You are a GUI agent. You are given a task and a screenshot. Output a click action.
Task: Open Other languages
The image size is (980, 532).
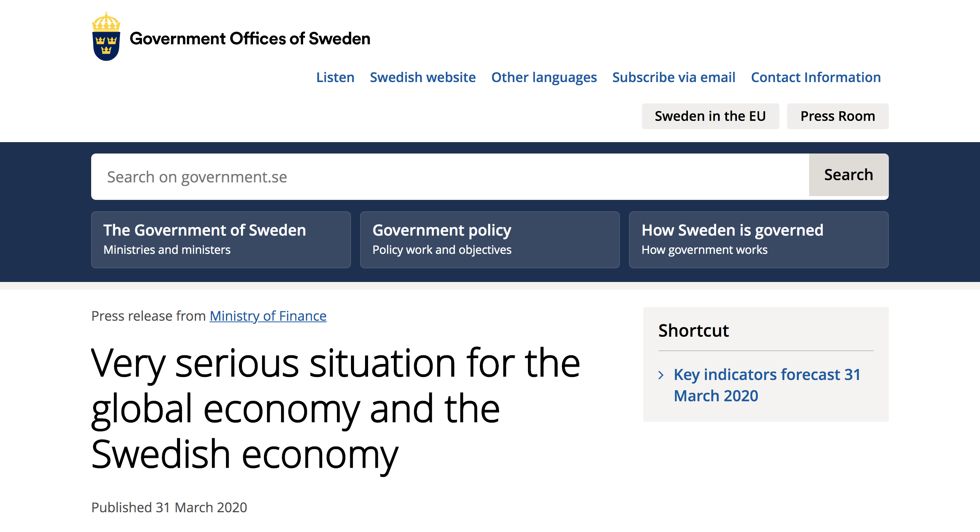(544, 77)
